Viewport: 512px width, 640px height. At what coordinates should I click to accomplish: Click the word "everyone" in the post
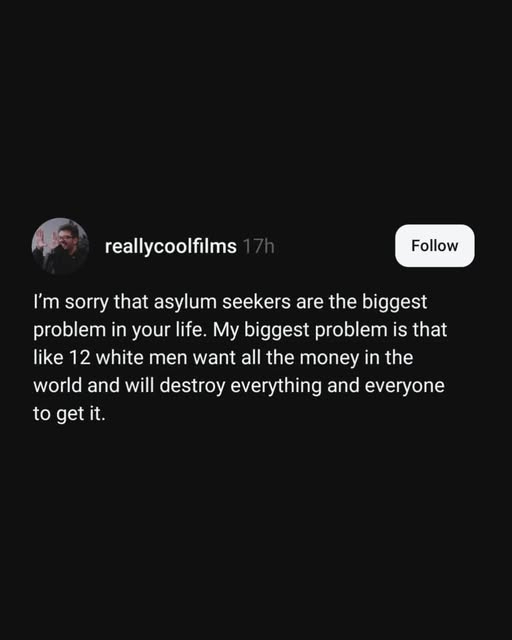(x=404, y=387)
